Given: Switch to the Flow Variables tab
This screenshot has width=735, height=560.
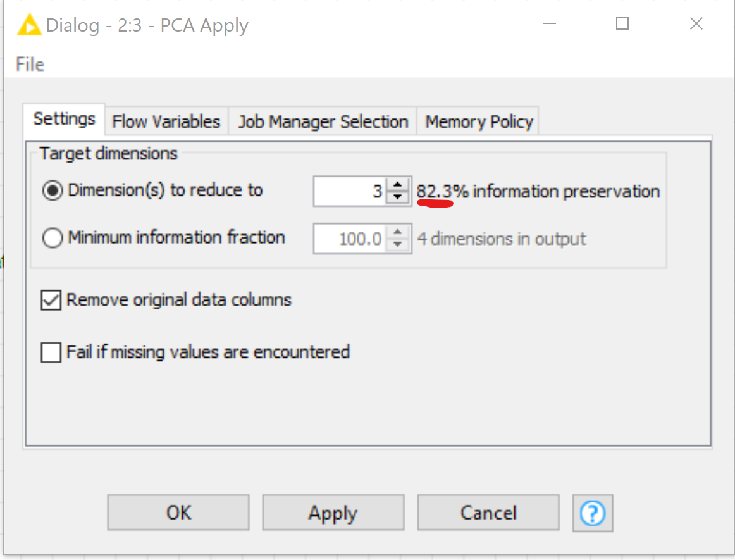Looking at the screenshot, I should click(x=166, y=121).
